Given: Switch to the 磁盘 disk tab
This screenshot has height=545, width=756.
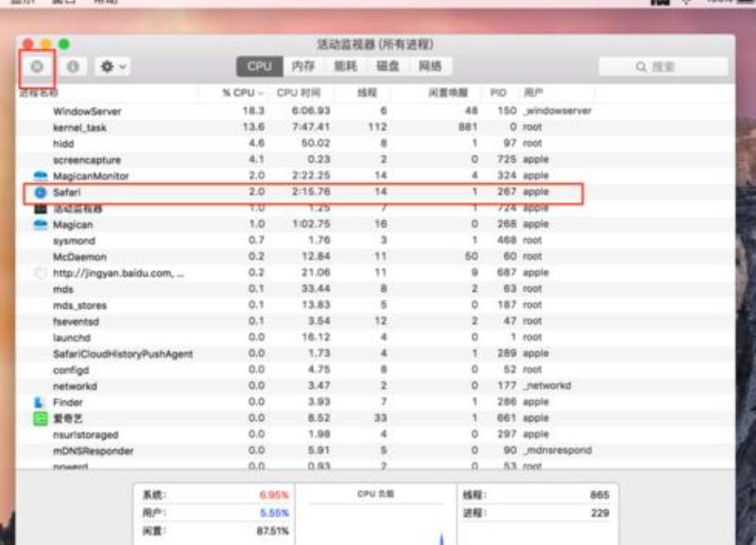Looking at the screenshot, I should pyautogui.click(x=387, y=66).
